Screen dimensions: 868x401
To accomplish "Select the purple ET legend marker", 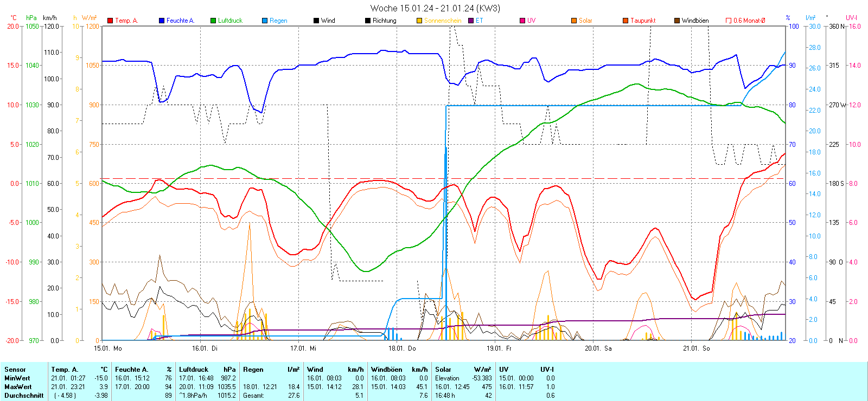I will tap(471, 21).
